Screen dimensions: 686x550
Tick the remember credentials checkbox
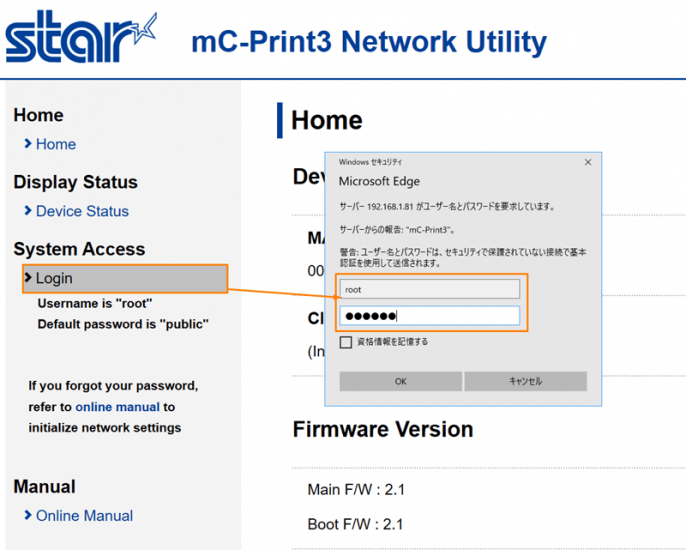(x=346, y=342)
